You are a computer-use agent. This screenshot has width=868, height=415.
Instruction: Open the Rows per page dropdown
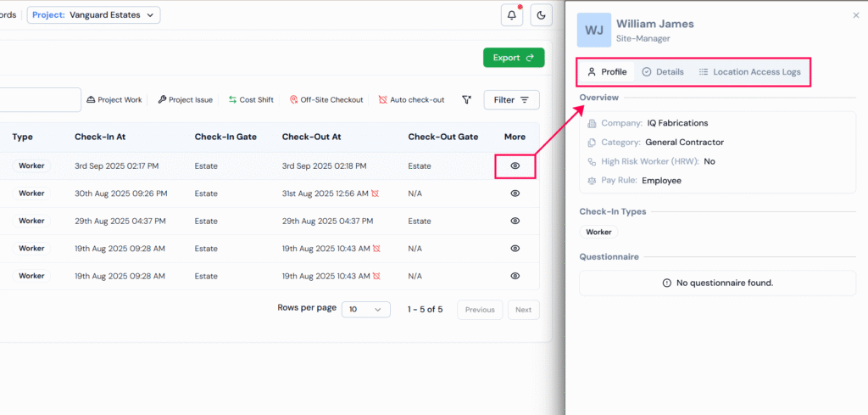coord(365,310)
